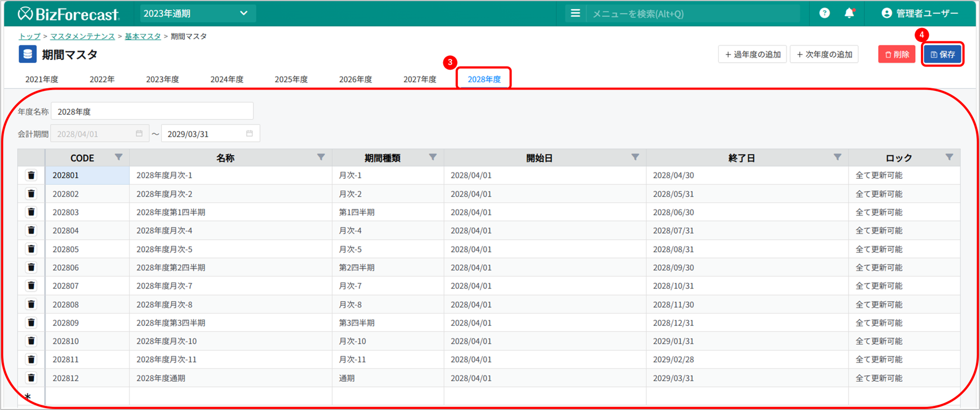
Task: Open filter for 期間種類 column
Action: coord(433,157)
